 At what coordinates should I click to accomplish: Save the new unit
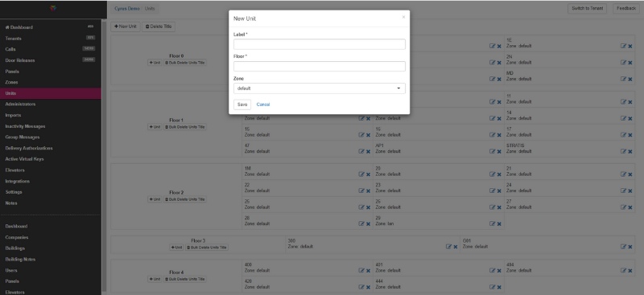(242, 104)
